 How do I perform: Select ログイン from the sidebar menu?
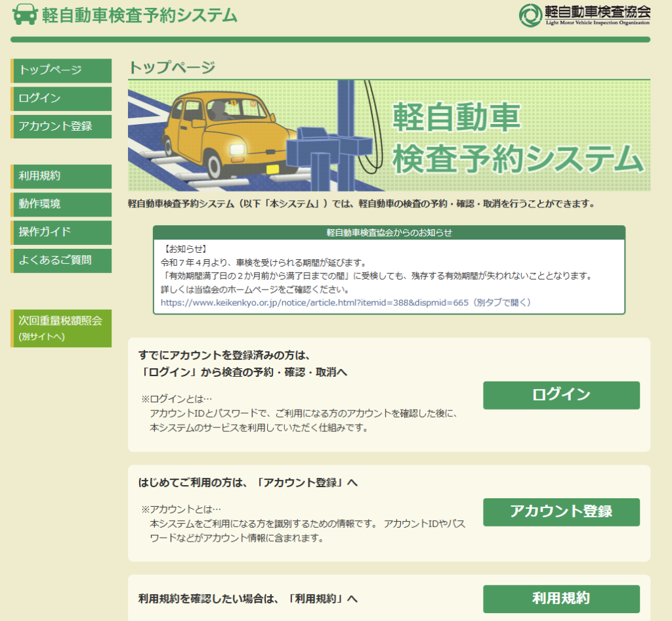tap(62, 98)
